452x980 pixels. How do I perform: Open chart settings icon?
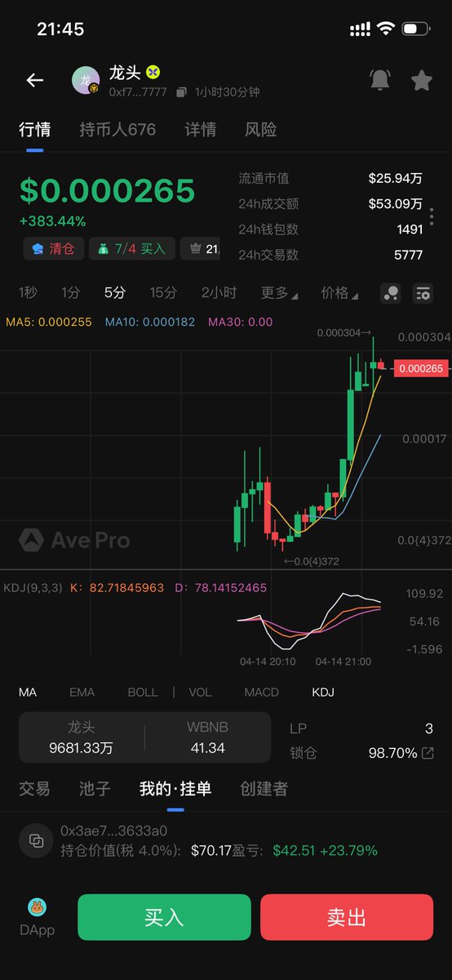(x=423, y=293)
